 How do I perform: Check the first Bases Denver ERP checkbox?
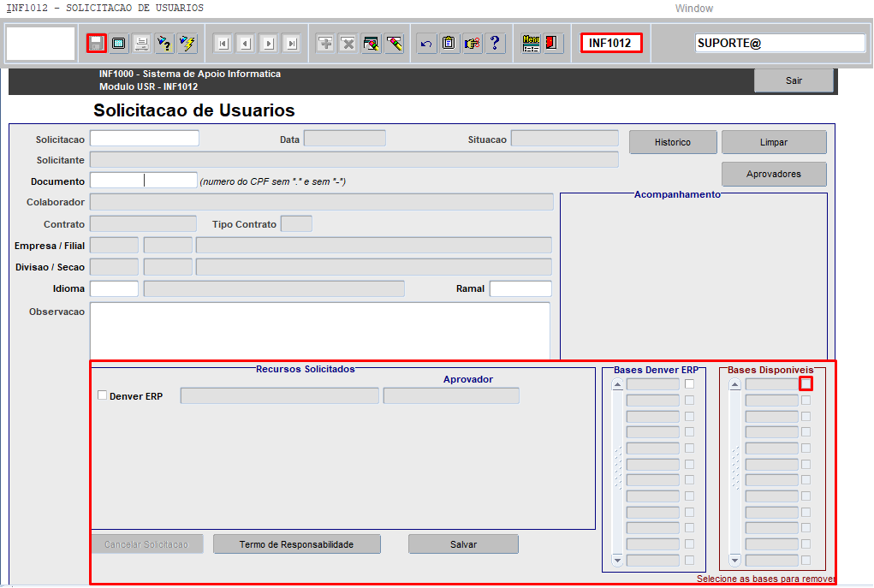[x=689, y=384]
